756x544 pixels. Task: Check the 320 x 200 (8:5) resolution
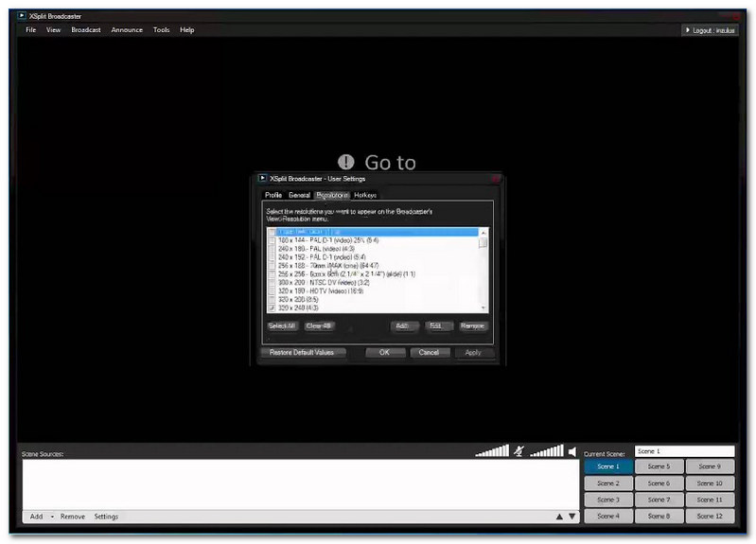(x=272, y=300)
